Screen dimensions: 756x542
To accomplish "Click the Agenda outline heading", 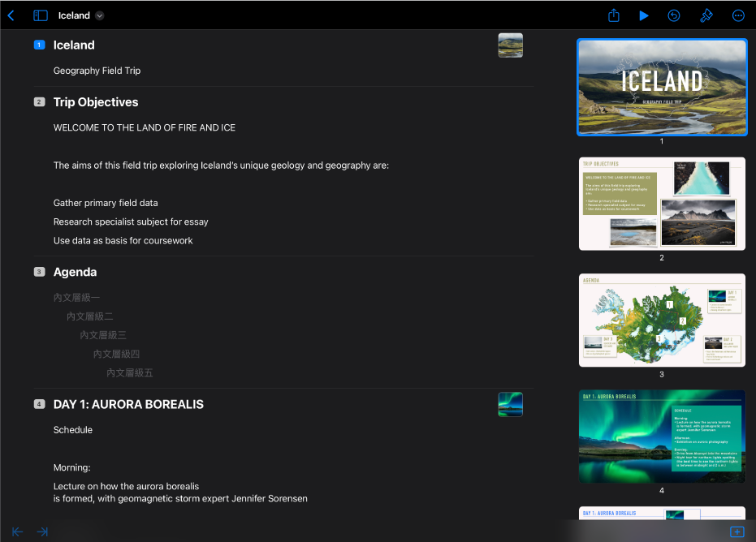I will [75, 272].
